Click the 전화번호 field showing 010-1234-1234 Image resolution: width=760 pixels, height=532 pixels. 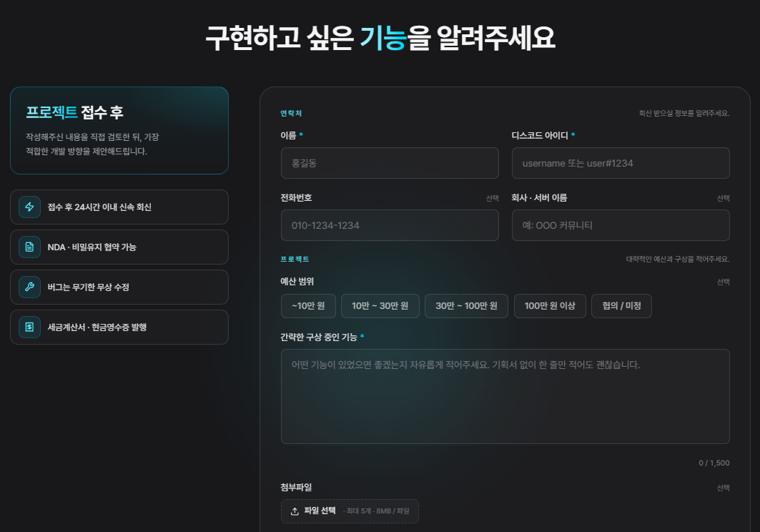point(390,225)
